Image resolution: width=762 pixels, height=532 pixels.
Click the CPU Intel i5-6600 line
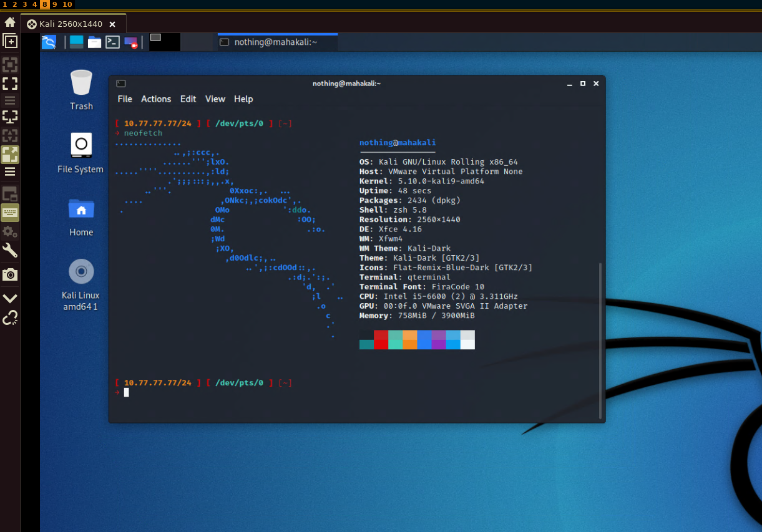tap(439, 296)
